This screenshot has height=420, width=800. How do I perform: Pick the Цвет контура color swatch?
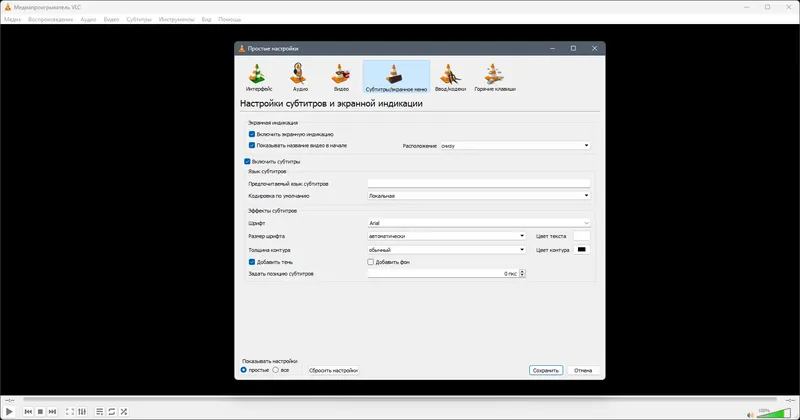(581, 250)
